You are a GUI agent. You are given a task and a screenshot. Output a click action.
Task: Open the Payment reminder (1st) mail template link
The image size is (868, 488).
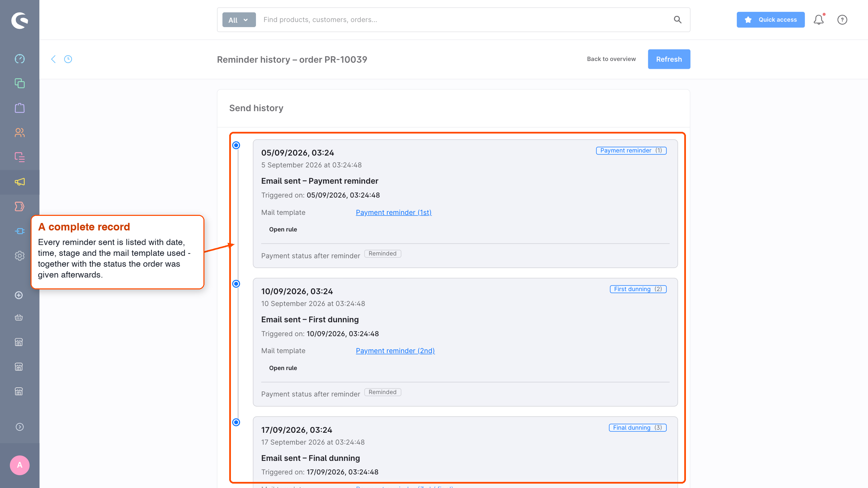tap(394, 212)
